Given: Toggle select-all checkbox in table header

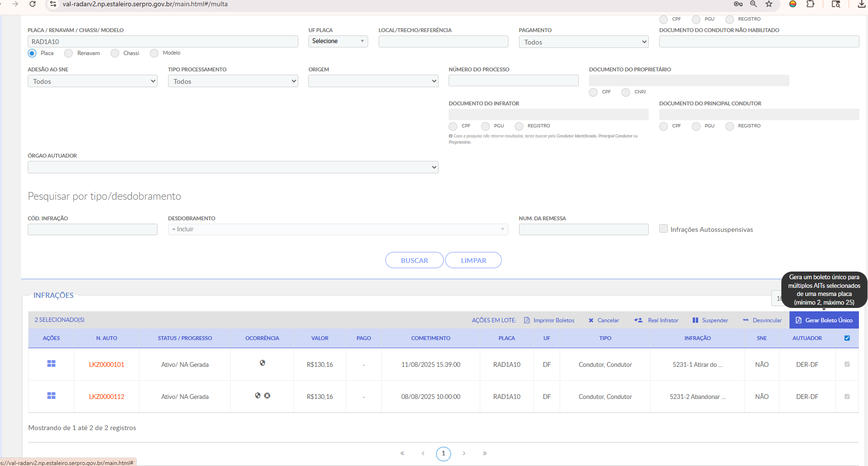Looking at the screenshot, I should (x=847, y=338).
